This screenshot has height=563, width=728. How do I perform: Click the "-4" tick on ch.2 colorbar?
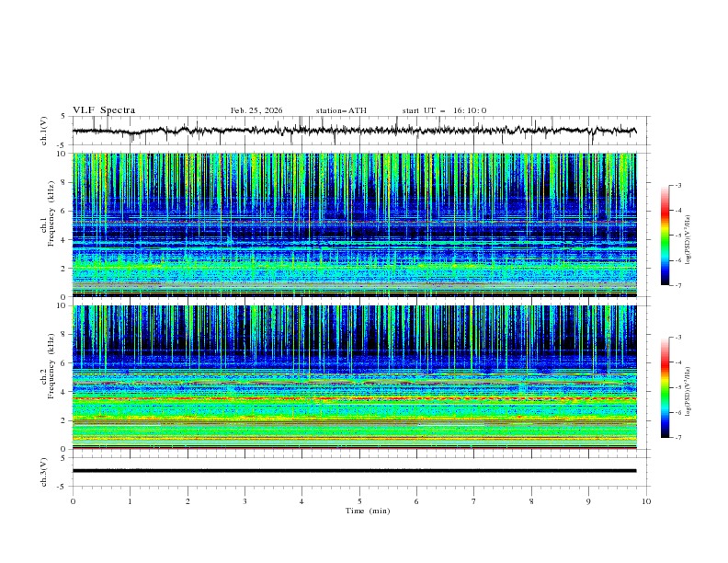677,362
